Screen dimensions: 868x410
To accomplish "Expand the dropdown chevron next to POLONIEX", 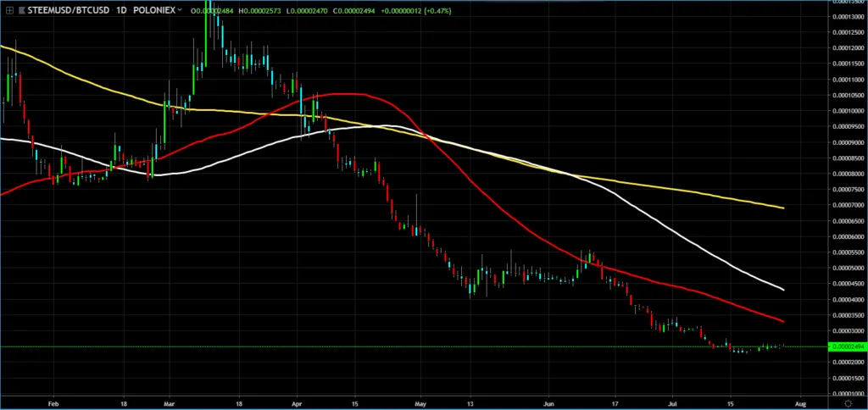I will point(181,10).
